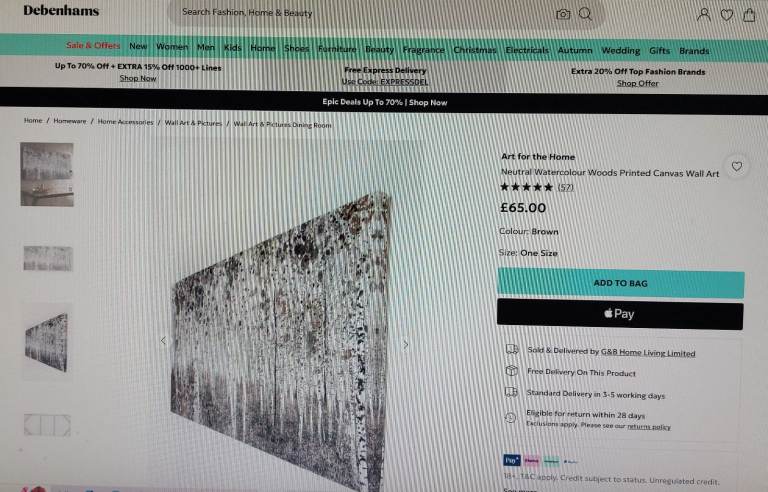Screen dimensions: 768x492
Task: Select the first room-view thumbnail
Action: click(x=47, y=174)
